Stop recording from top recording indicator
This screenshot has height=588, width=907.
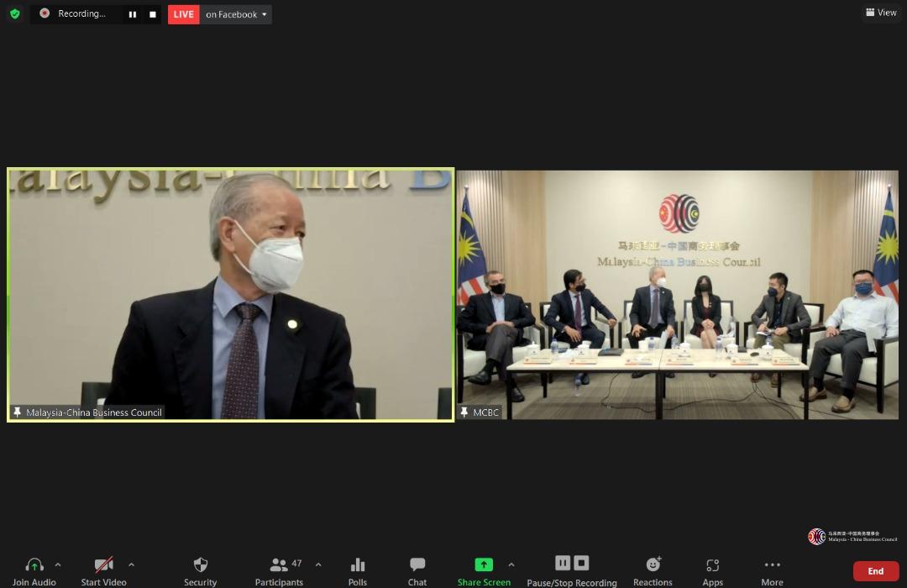152,14
